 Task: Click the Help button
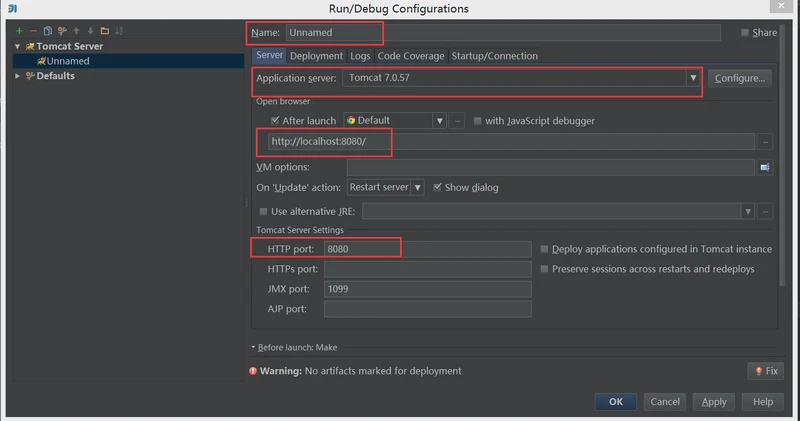tap(763, 402)
